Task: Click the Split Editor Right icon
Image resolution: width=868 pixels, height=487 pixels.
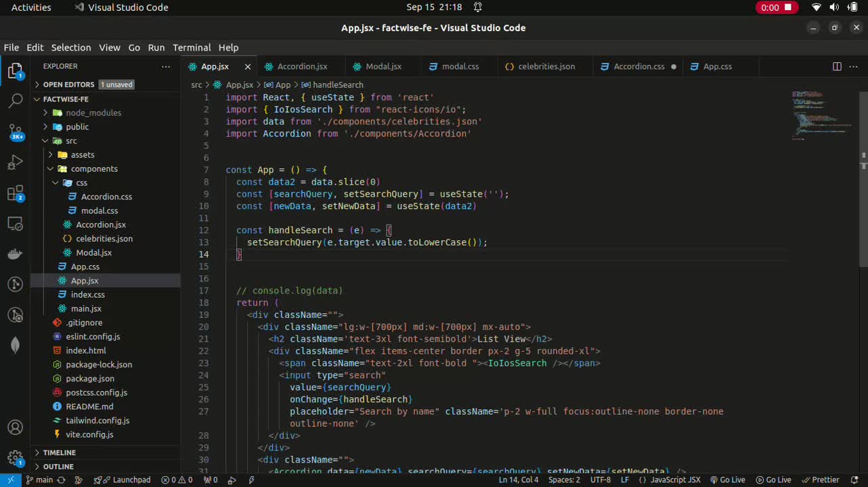Action: coord(837,66)
